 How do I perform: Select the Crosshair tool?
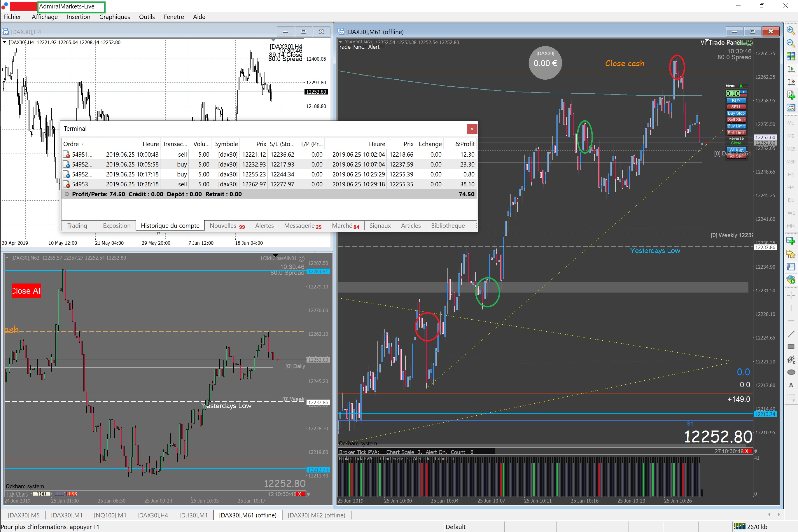point(790,295)
